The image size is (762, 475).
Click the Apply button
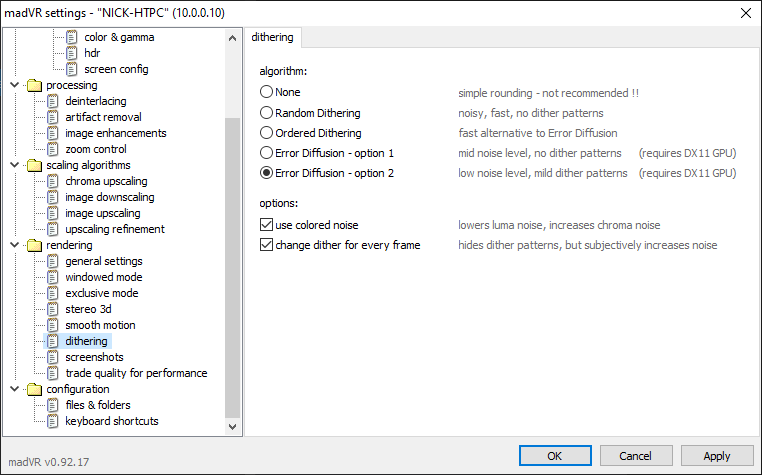click(717, 456)
